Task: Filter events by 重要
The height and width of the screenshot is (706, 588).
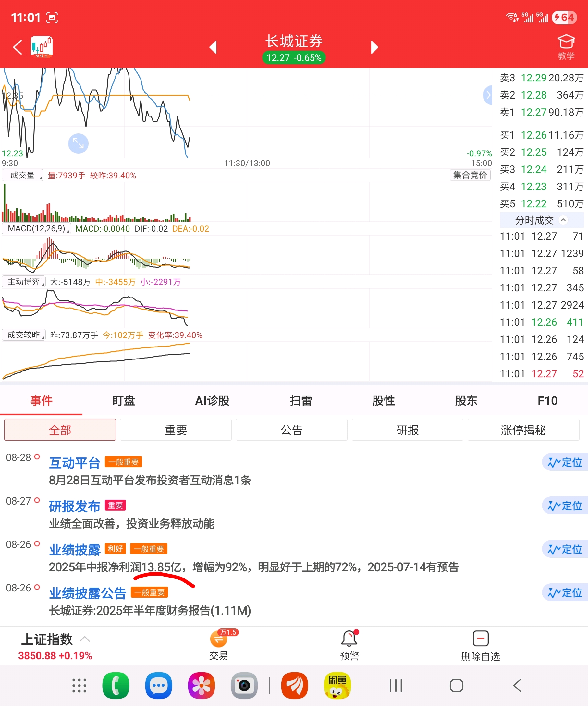Action: coord(176,430)
